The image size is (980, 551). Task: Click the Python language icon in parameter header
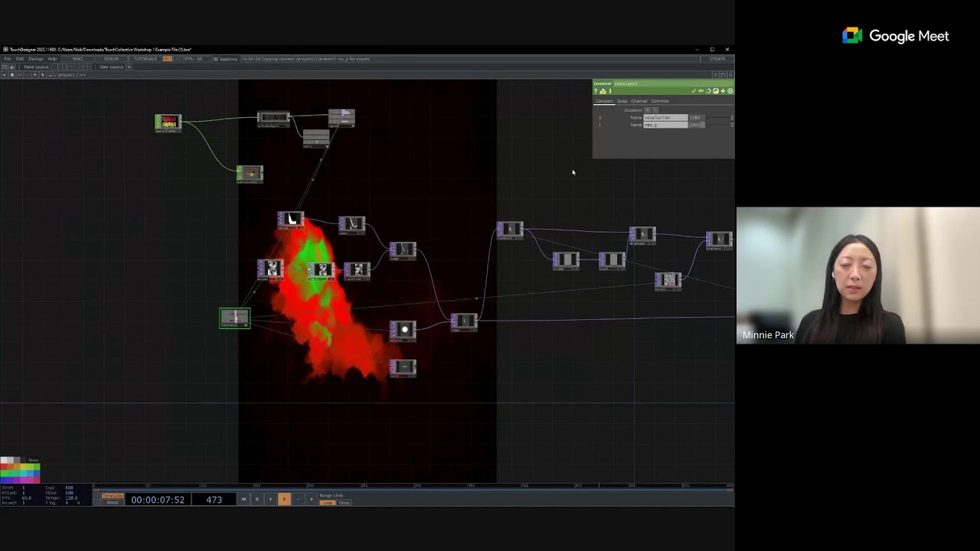tap(715, 91)
